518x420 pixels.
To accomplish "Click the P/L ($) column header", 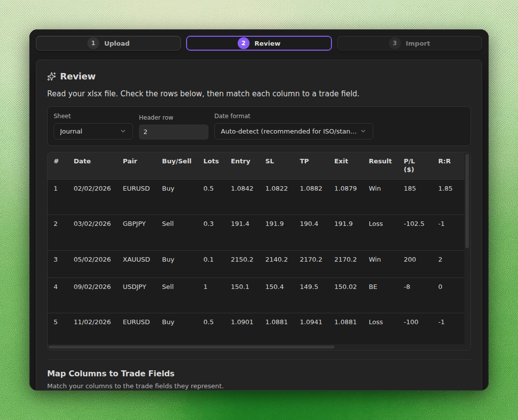I will coord(409,165).
